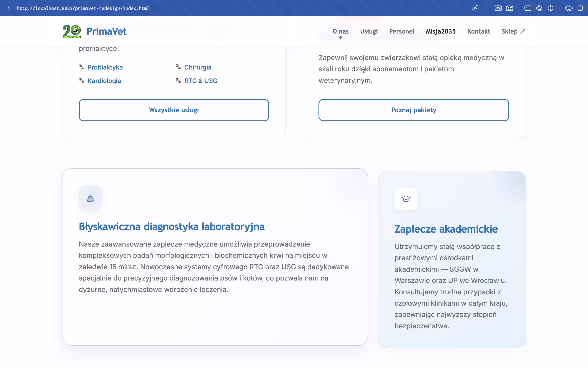Viewport: 588px width, 368px height.
Task: Open the Profilaktyka link
Action: pyautogui.click(x=105, y=67)
